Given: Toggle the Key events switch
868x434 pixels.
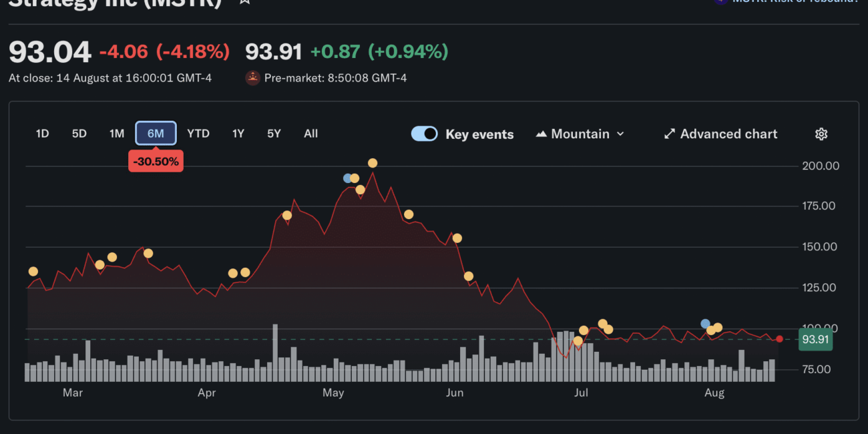Looking at the screenshot, I should tap(425, 134).
